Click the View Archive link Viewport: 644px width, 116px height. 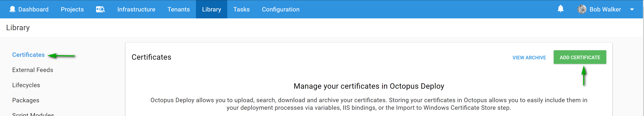click(x=529, y=58)
